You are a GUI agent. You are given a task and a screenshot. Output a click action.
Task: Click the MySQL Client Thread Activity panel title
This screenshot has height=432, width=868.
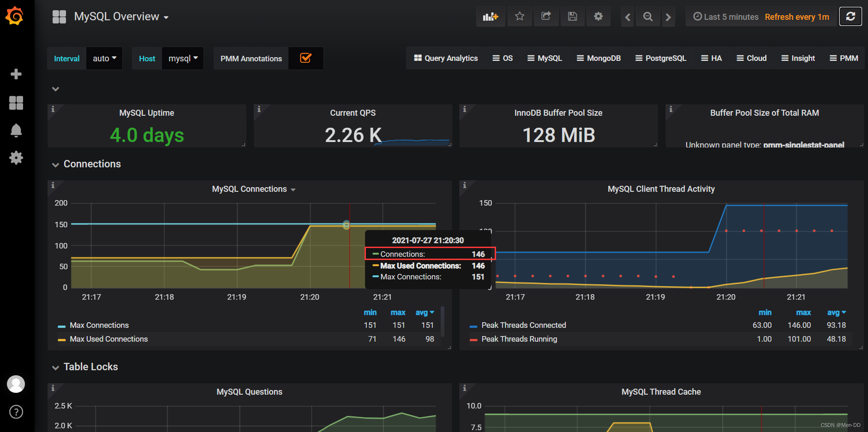point(661,189)
